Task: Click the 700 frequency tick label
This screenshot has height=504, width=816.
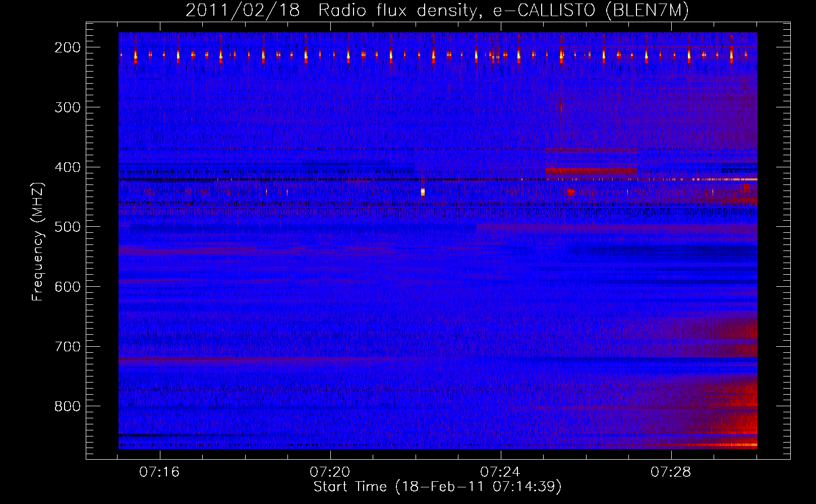Action: [x=68, y=347]
